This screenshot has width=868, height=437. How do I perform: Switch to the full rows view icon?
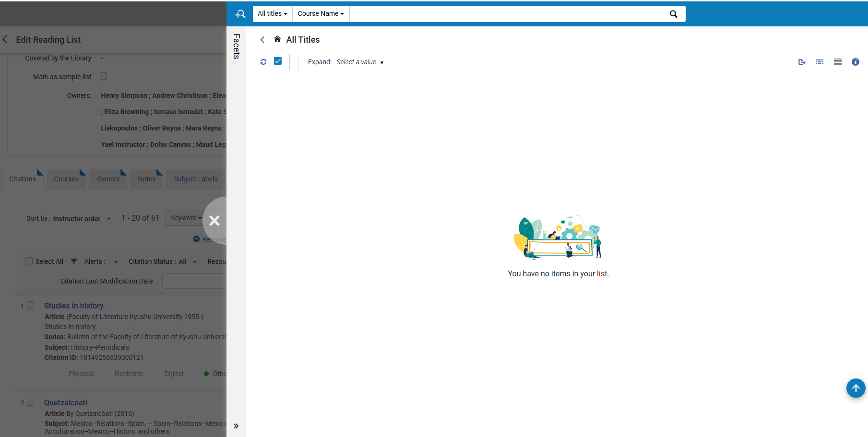tap(838, 62)
